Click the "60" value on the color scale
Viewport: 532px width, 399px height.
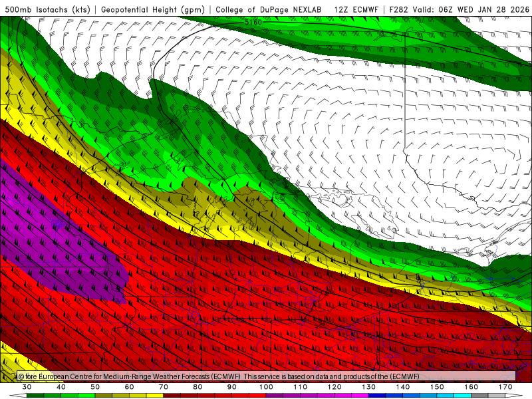129,387
